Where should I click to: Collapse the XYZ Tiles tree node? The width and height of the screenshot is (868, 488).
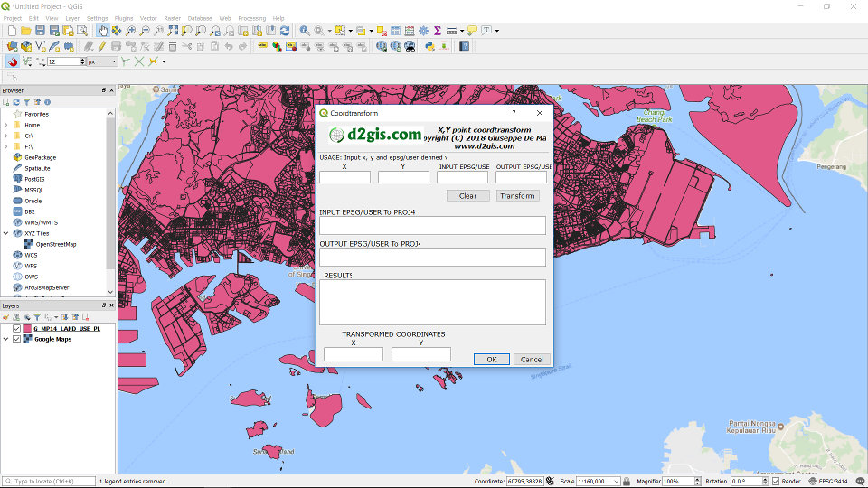(5, 233)
